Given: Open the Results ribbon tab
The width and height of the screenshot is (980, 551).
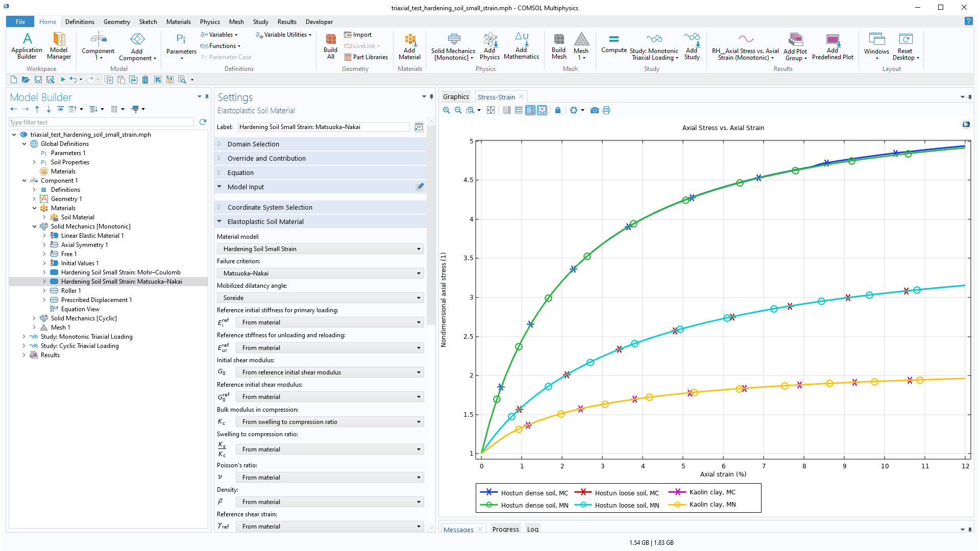Looking at the screenshot, I should click(287, 22).
